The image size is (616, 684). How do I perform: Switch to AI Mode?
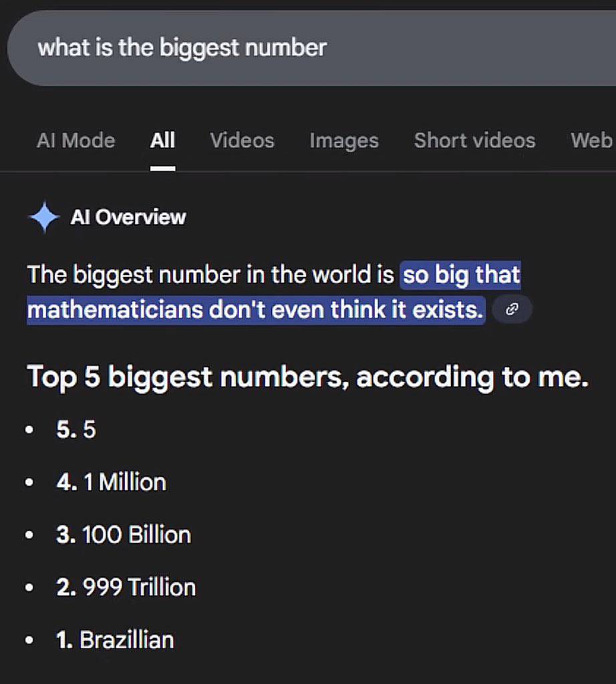coord(75,140)
